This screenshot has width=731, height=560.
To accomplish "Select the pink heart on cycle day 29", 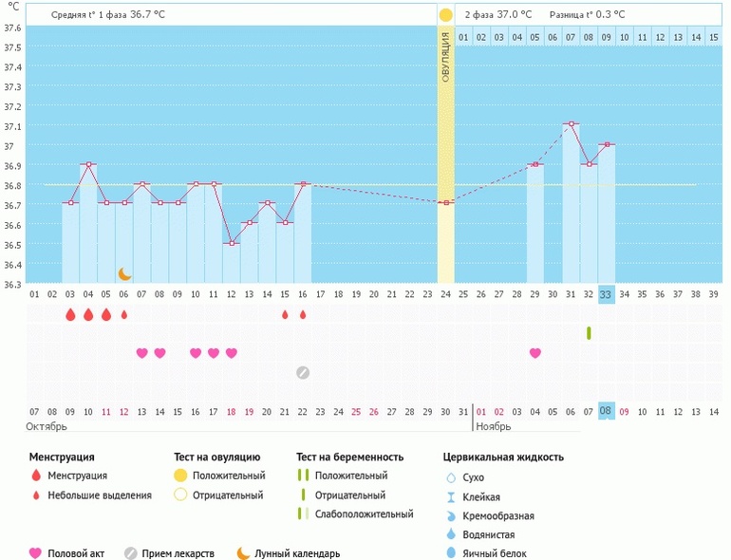I will [x=535, y=353].
